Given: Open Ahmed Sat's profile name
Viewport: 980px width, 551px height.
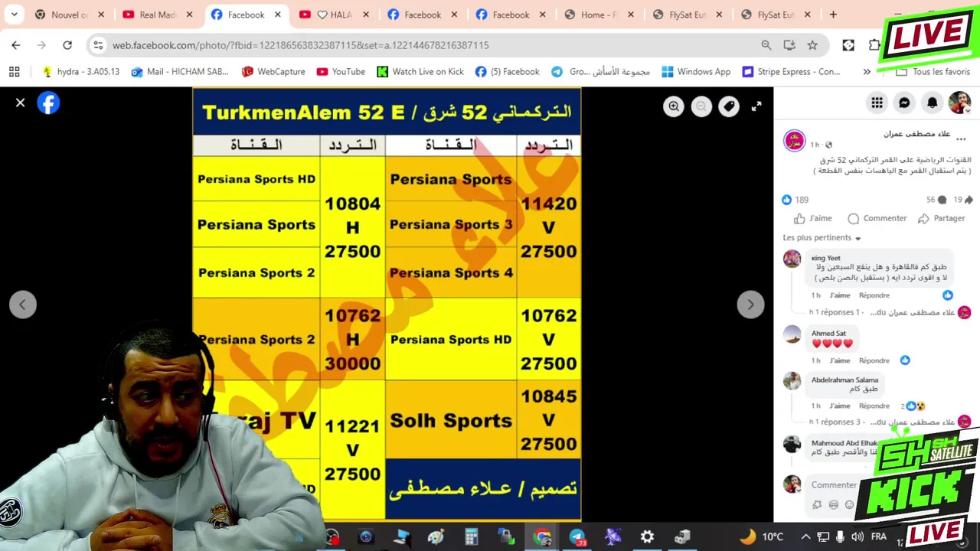Looking at the screenshot, I should coord(828,334).
